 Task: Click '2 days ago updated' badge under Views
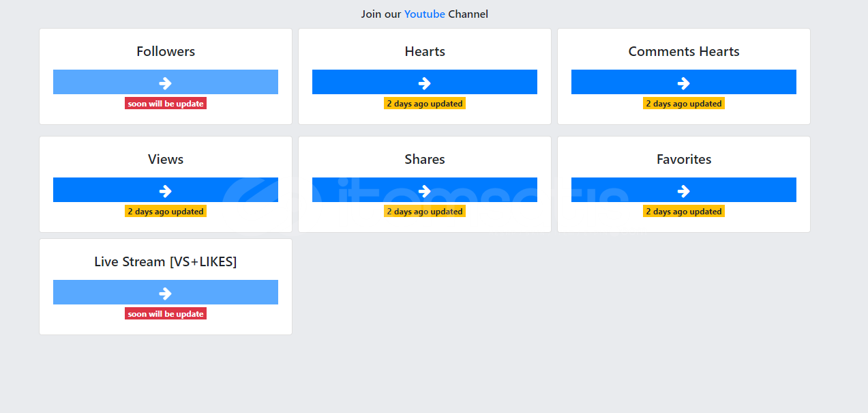[166, 212]
